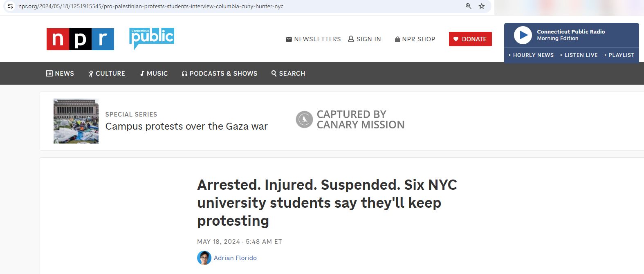Click the protest encampment thumbnail image

click(x=76, y=121)
